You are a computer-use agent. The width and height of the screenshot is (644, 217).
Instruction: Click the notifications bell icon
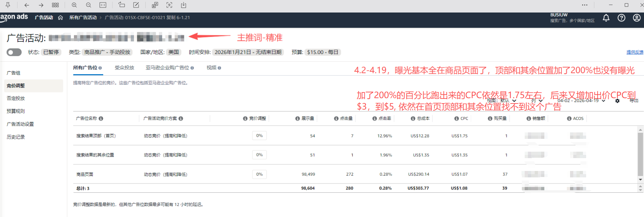[x=606, y=18]
